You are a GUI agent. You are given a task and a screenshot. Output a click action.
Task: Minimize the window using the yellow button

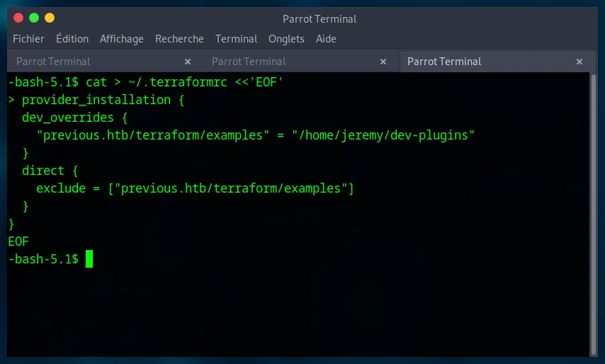(x=49, y=18)
